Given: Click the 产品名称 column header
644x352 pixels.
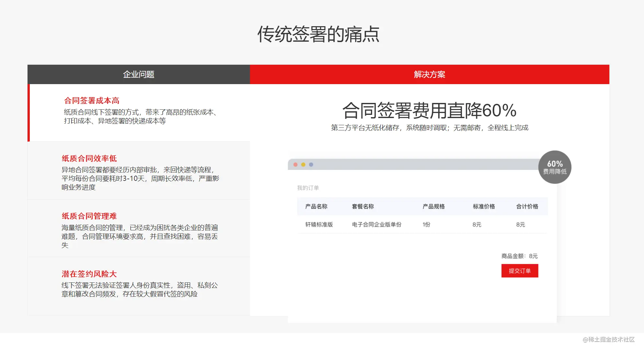Looking at the screenshot, I should click(x=316, y=206).
